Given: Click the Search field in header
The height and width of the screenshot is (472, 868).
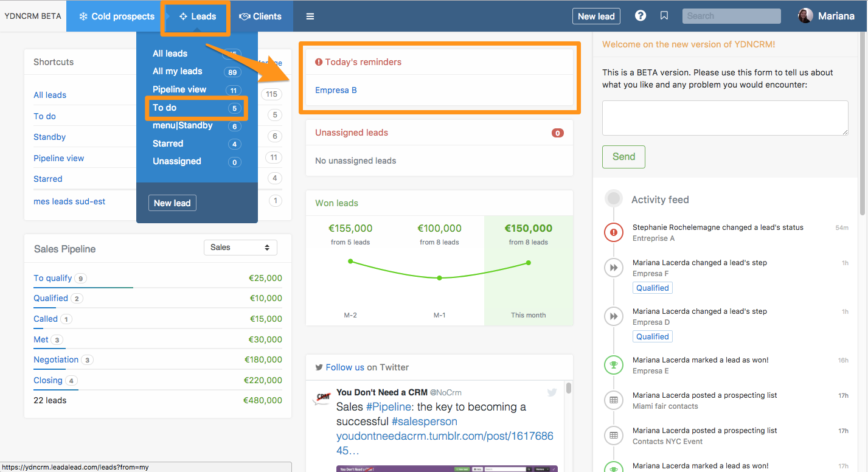Looking at the screenshot, I should (x=731, y=16).
